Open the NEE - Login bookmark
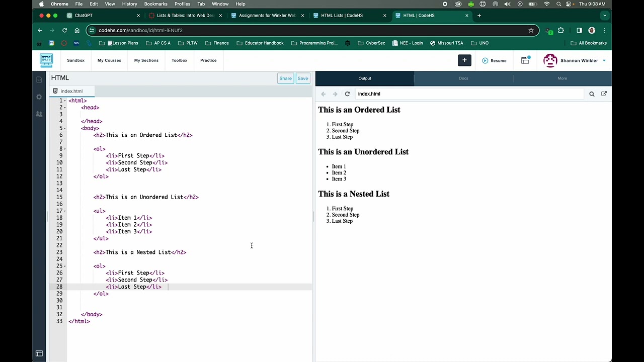The image size is (644, 362). point(408,43)
